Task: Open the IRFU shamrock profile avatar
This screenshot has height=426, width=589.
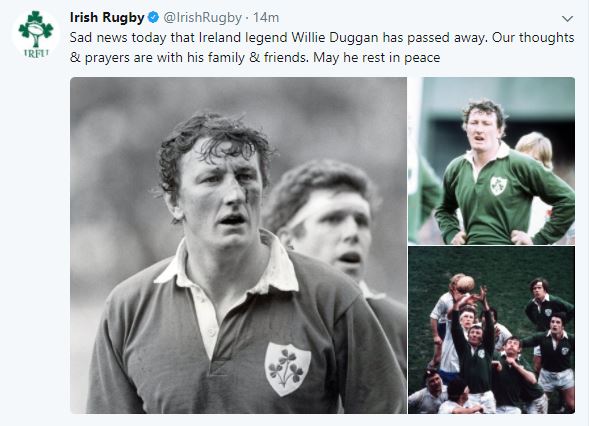Action: (36, 35)
